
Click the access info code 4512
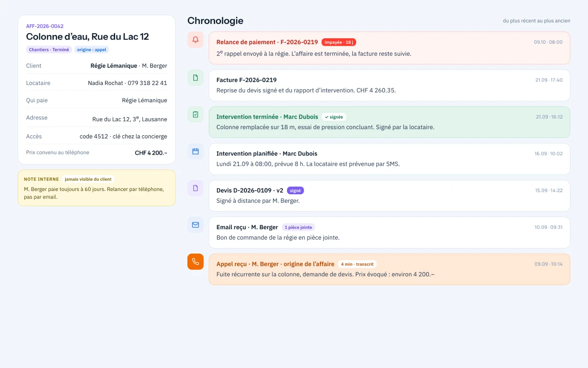94,136
